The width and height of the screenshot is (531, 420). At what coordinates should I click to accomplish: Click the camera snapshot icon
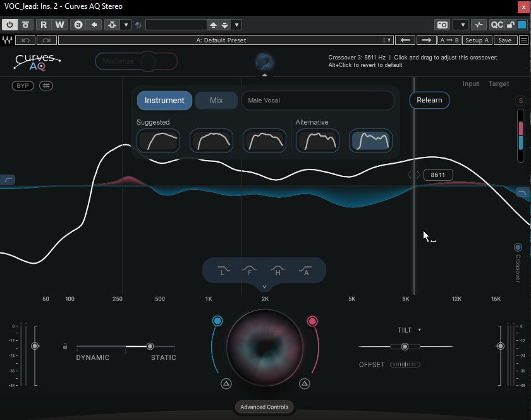coord(442,25)
